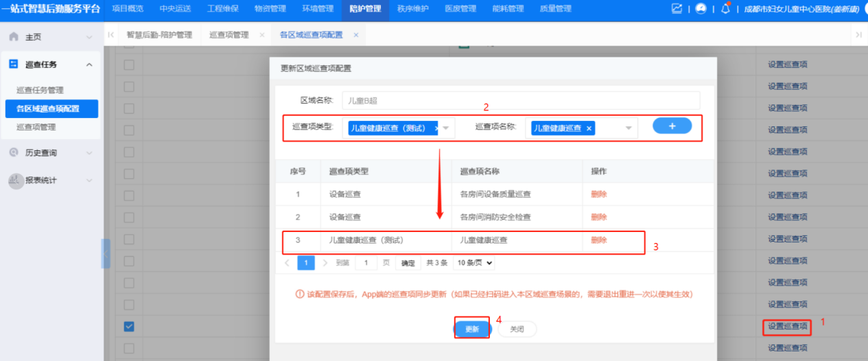This screenshot has width=868, height=361.
Task: Open the dashboard gauge icon in header
Action: [x=701, y=9]
